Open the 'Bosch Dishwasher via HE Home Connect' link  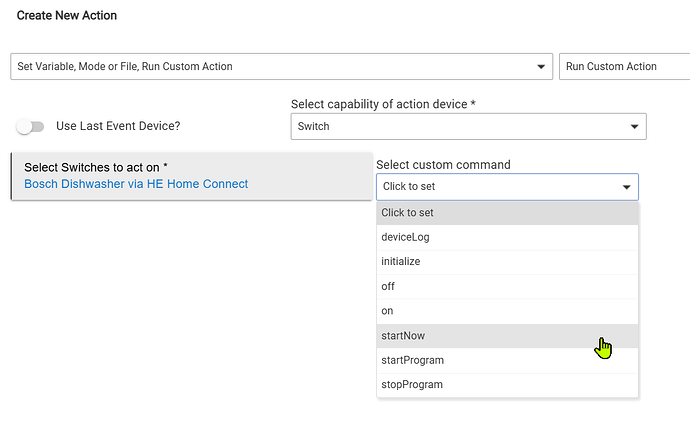[136, 184]
